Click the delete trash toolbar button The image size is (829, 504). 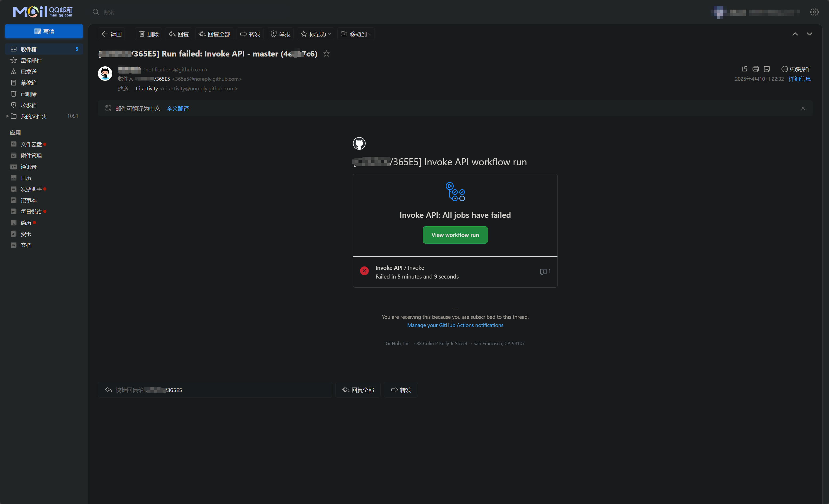[149, 34]
